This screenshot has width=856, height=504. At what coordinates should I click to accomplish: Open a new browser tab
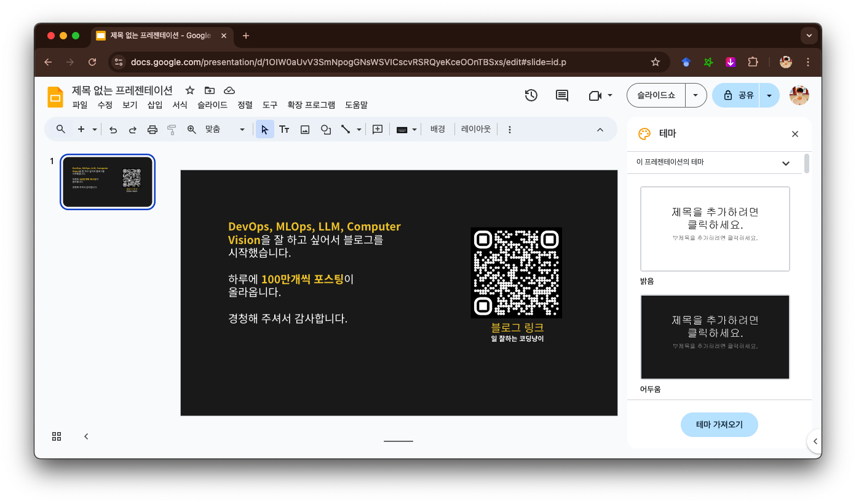pyautogui.click(x=246, y=36)
